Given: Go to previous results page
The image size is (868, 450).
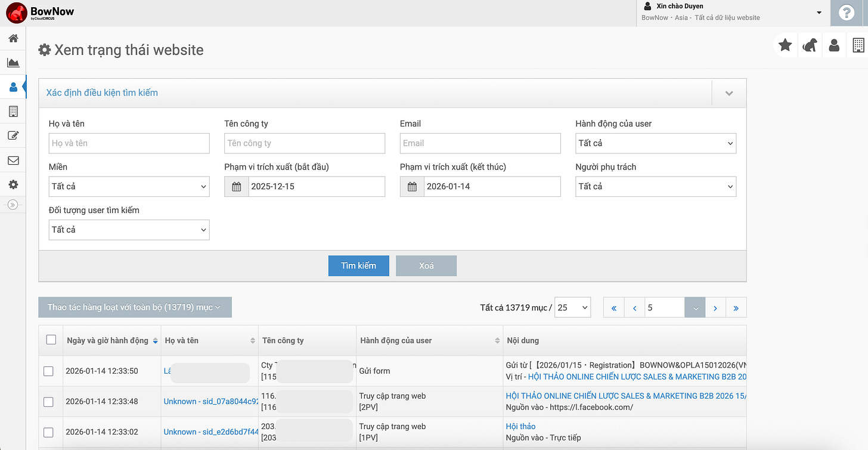Looking at the screenshot, I should click(634, 308).
